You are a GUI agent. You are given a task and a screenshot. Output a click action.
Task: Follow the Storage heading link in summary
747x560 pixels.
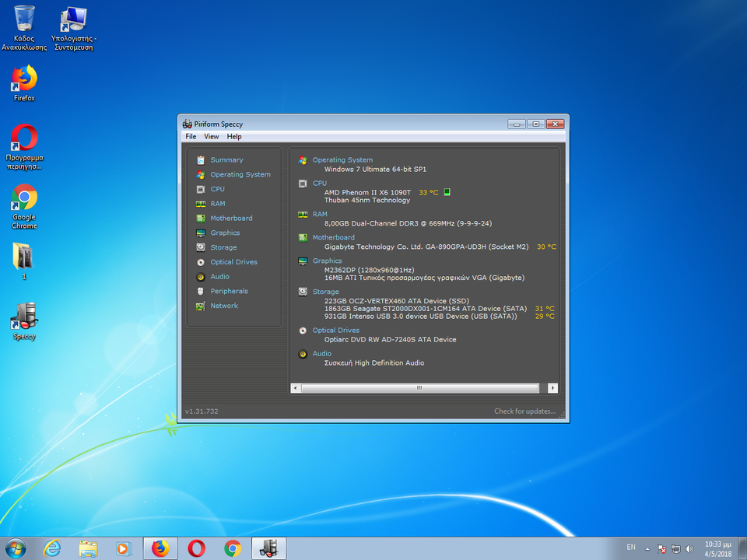326,292
